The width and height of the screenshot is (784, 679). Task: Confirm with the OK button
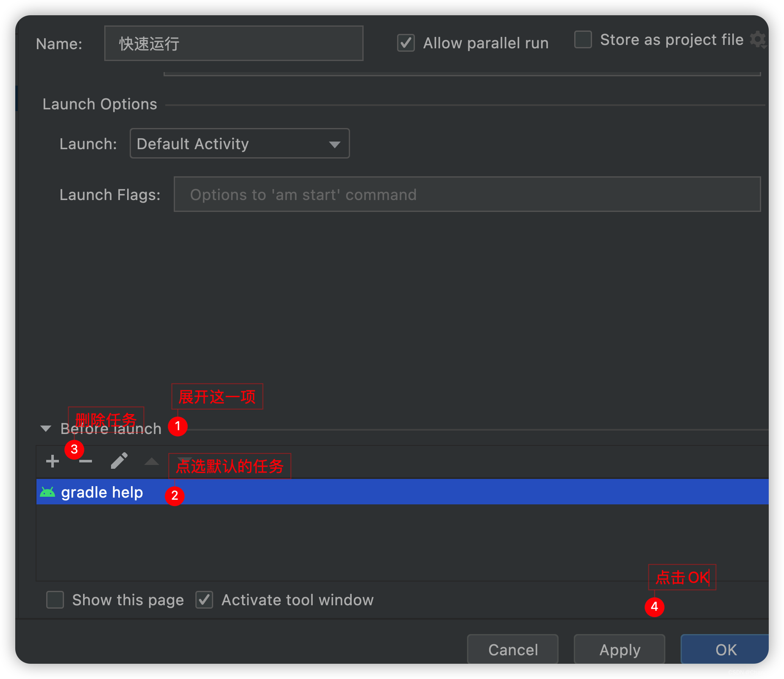coord(726,649)
